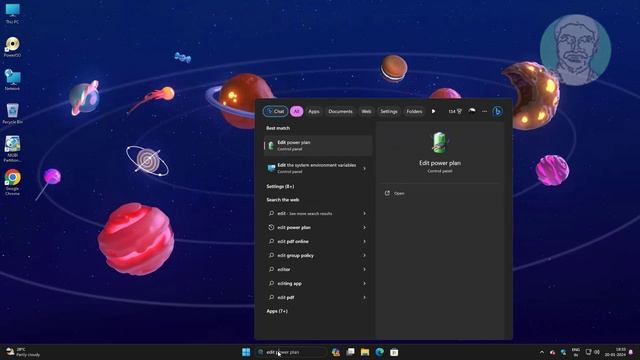640x360 pixels.
Task: Expand chevron for 'editing app'
Action: pyautogui.click(x=364, y=283)
